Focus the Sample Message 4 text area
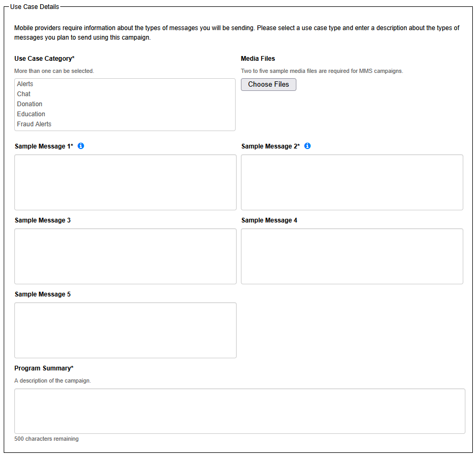 (352, 256)
